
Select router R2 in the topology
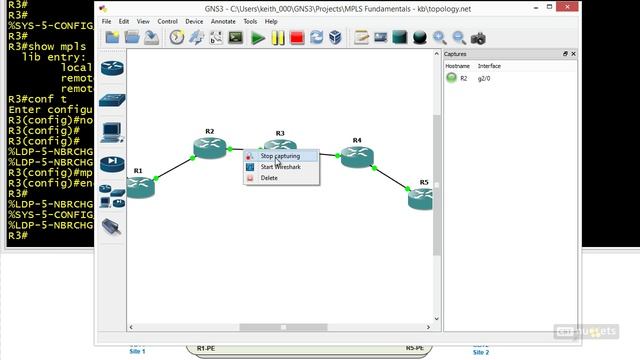click(210, 147)
